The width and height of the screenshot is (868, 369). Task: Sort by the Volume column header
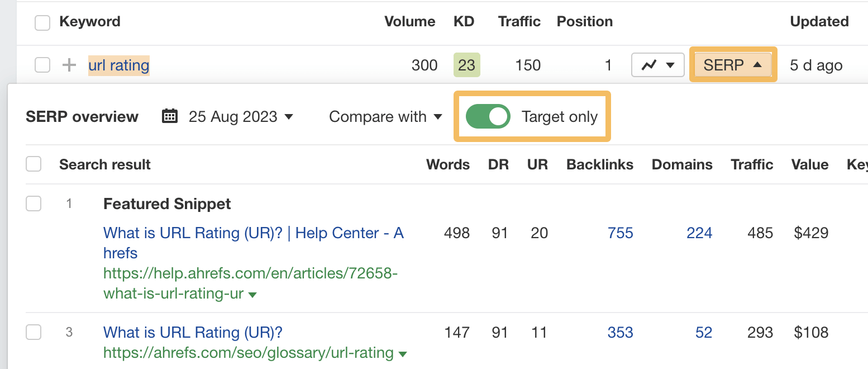409,21
